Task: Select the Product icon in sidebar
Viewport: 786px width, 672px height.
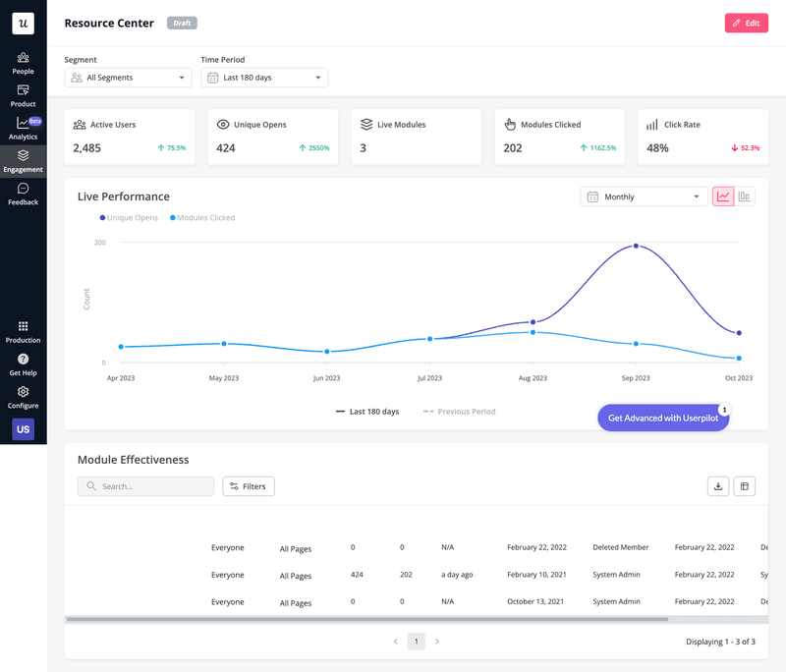Action: 23,96
